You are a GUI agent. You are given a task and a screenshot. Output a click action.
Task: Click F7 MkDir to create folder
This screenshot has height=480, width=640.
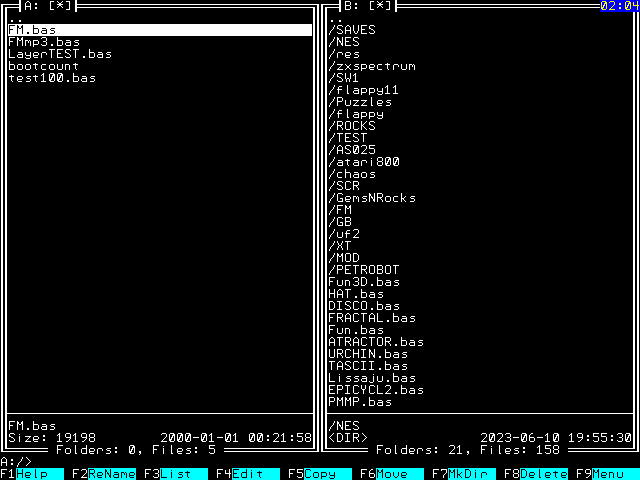[462, 473]
